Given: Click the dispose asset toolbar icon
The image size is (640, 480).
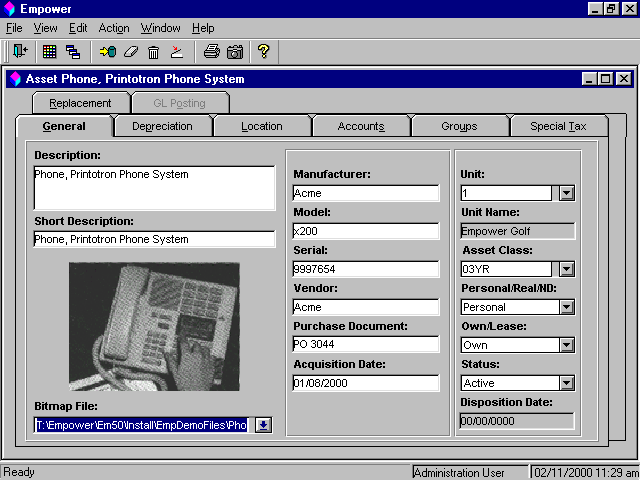Looking at the screenshot, I should (176, 52).
